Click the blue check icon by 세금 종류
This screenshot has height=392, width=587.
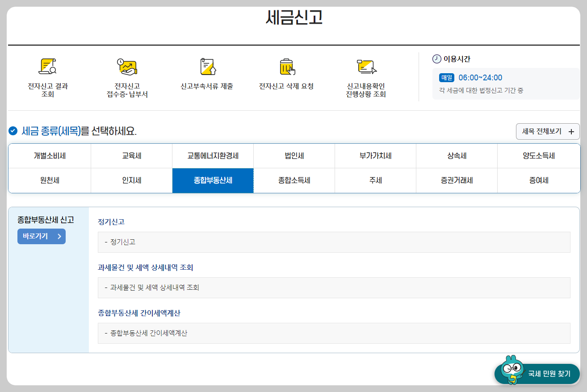(13, 131)
